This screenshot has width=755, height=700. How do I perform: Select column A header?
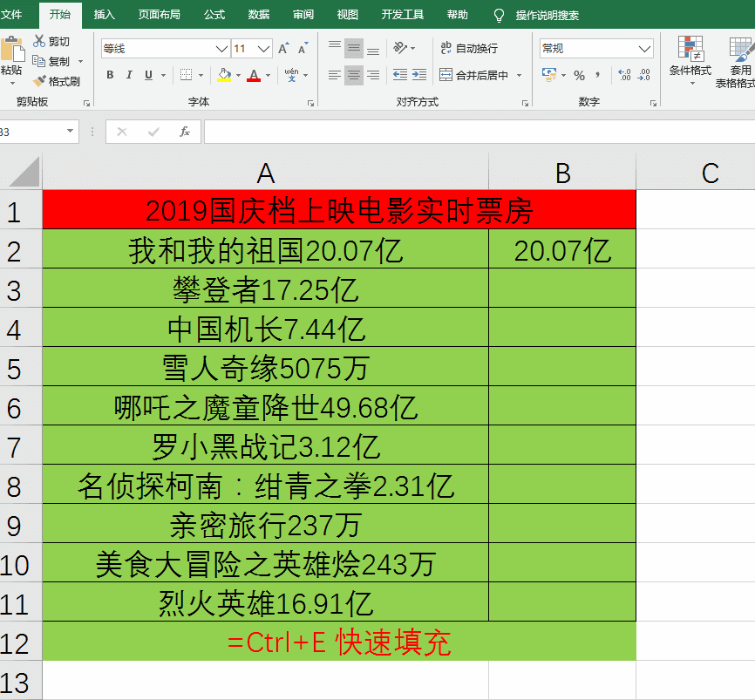(x=265, y=173)
